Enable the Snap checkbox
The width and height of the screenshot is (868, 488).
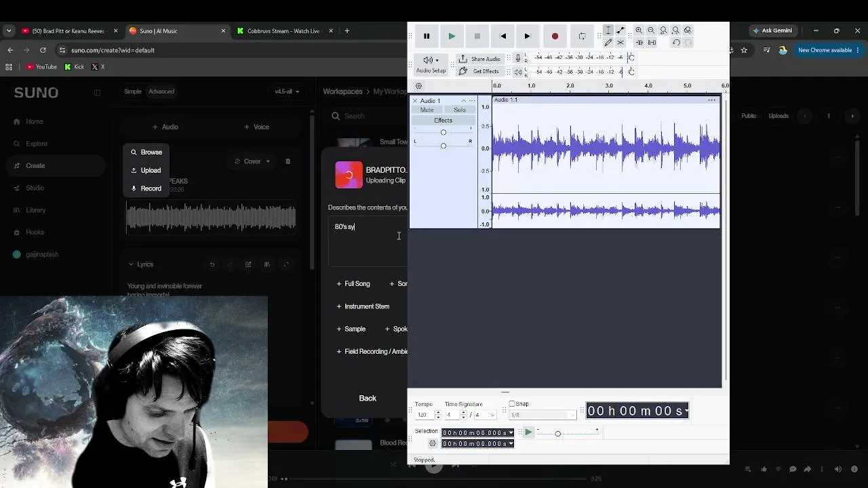click(x=512, y=404)
